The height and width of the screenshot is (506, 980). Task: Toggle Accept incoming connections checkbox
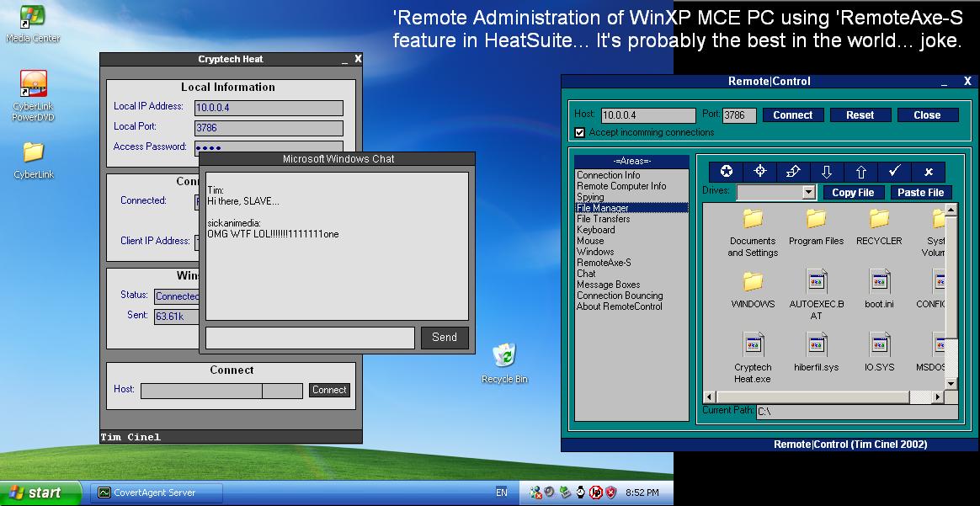(x=579, y=132)
